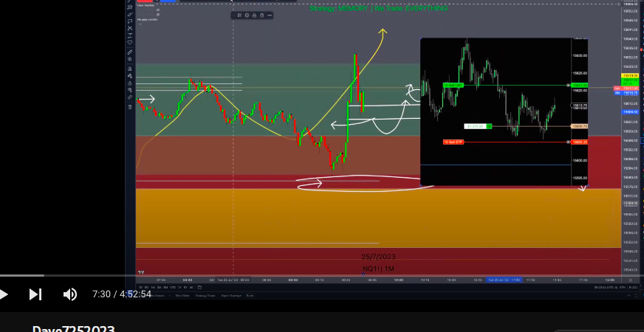Click the 7:30 / 4:52:54 time display
644x332 pixels.
pos(122,294)
